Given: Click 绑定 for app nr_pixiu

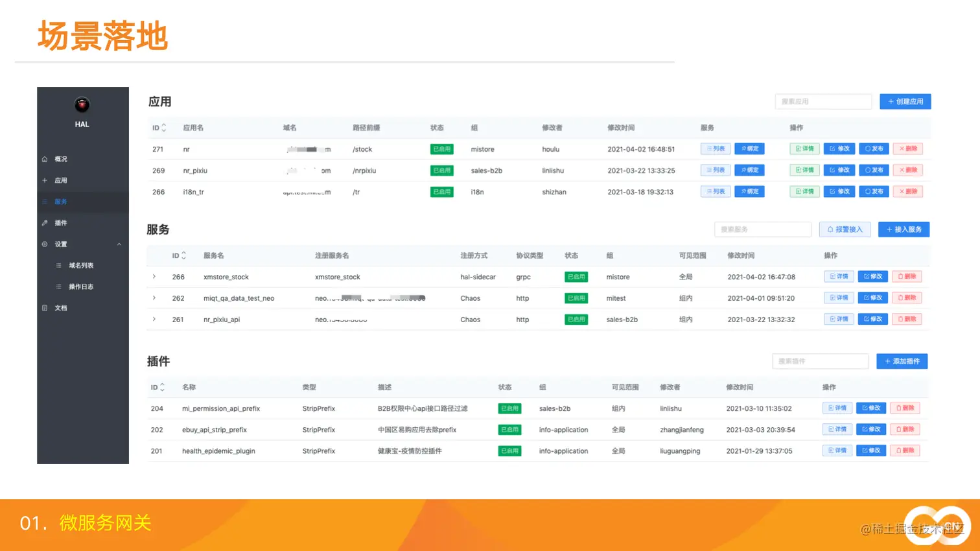Looking at the screenshot, I should click(x=749, y=170).
